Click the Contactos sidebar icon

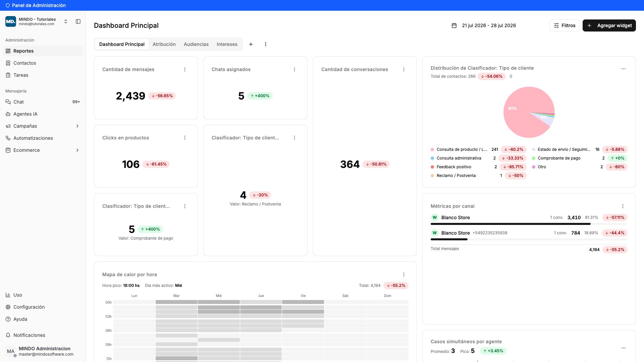pos(8,63)
